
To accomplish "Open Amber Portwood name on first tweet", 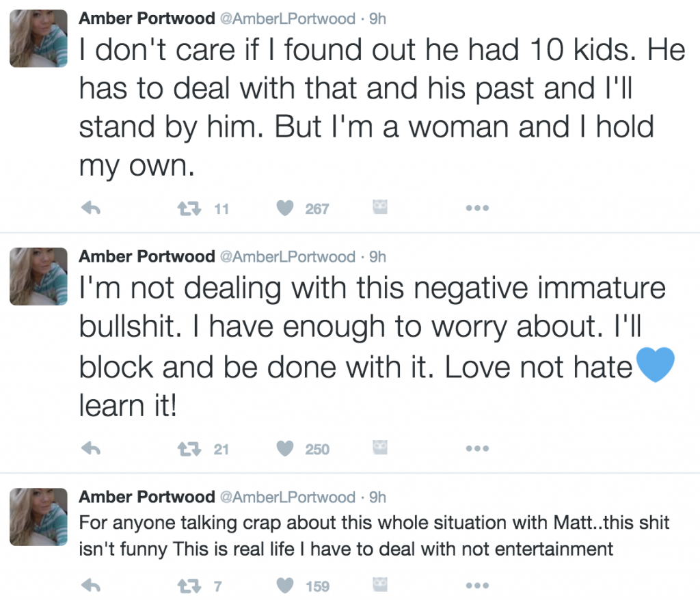I will tap(146, 18).
